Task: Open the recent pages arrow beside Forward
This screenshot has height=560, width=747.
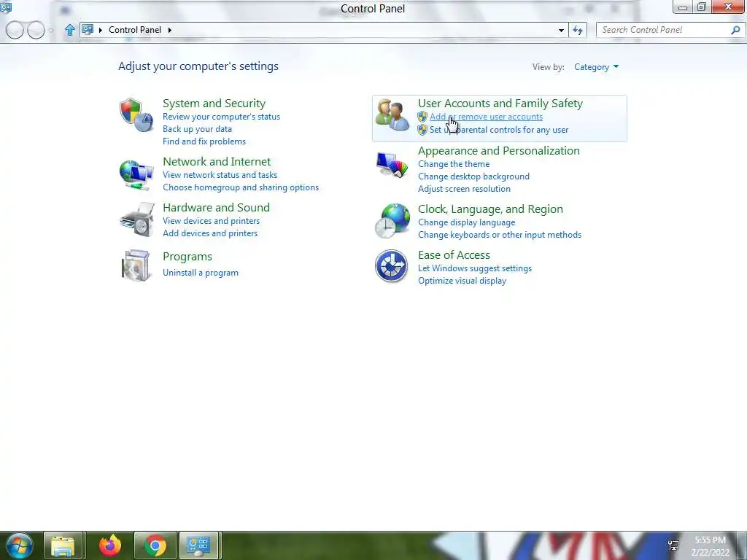Action: [50, 31]
